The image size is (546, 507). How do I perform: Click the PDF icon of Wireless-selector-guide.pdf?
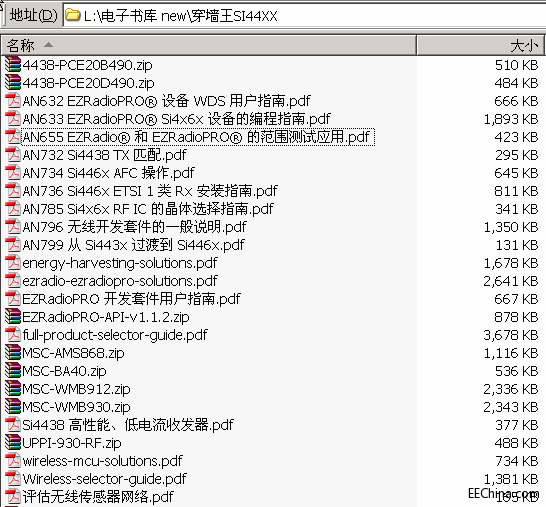tap(13, 479)
